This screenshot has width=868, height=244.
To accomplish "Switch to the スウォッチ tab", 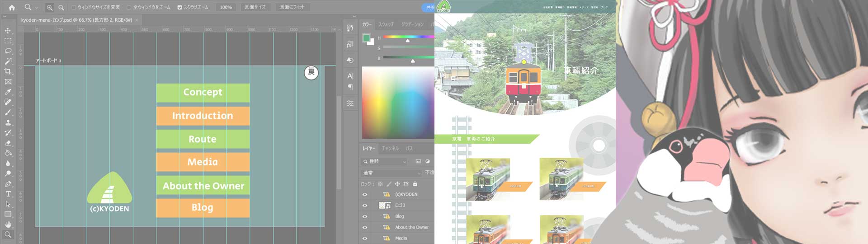I will tap(386, 24).
